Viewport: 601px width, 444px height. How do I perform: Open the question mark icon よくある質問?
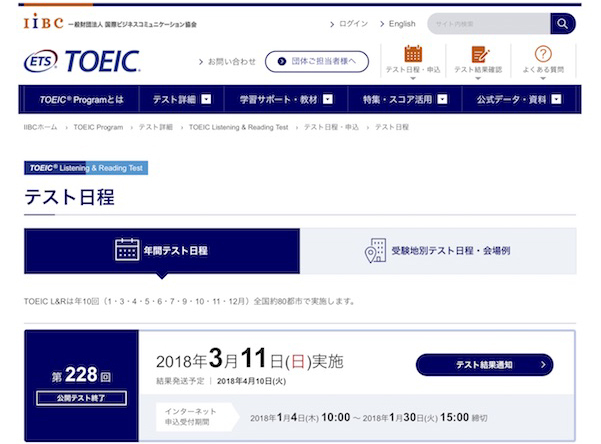[543, 54]
